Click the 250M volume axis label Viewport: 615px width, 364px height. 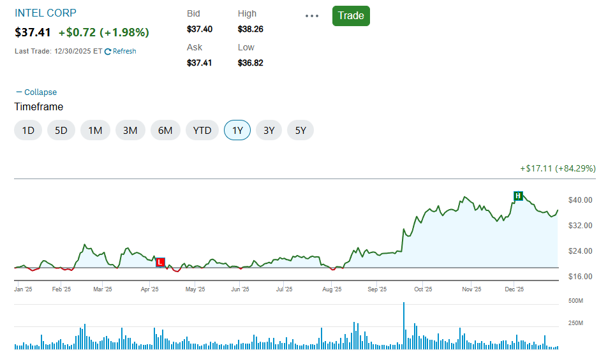575,323
